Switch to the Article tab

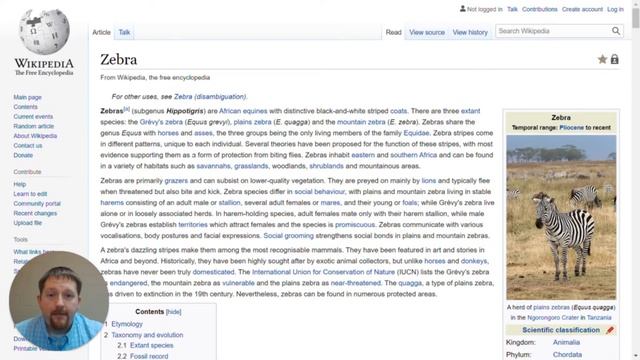click(101, 32)
